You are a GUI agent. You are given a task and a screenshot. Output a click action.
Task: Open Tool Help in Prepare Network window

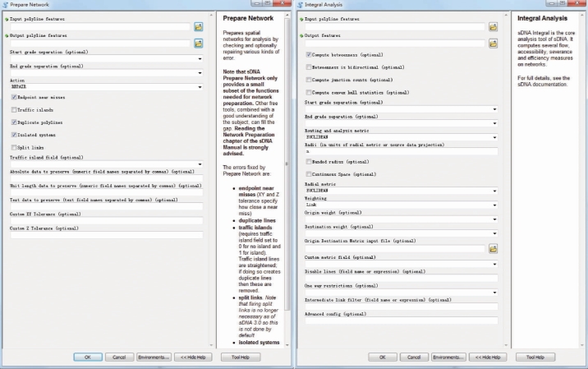coord(241,357)
